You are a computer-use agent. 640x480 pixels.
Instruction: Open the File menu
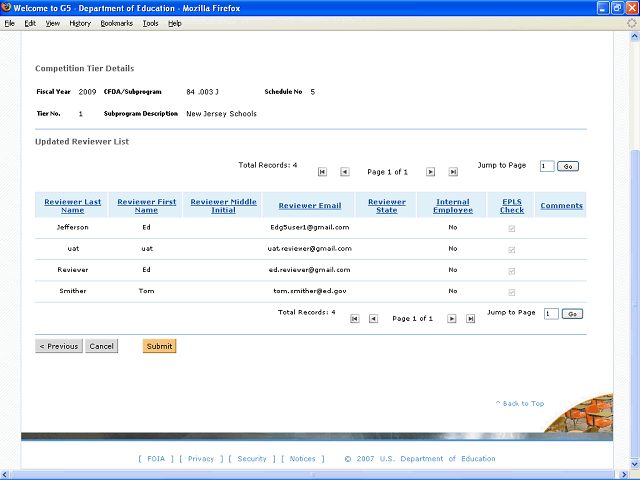click(9, 23)
